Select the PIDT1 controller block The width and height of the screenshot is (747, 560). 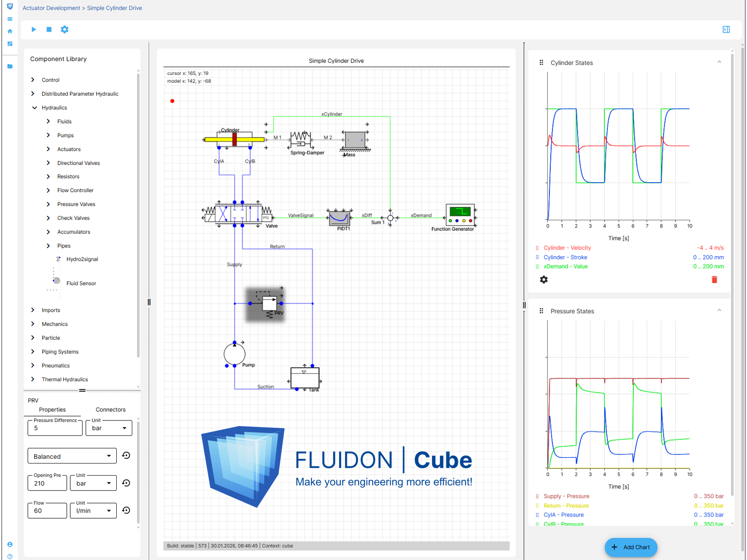tap(339, 218)
